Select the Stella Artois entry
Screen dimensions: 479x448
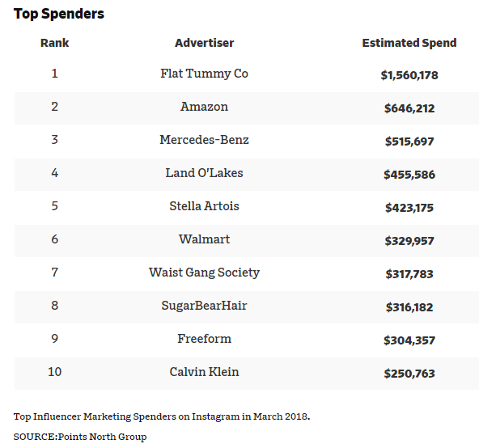pyautogui.click(x=204, y=206)
